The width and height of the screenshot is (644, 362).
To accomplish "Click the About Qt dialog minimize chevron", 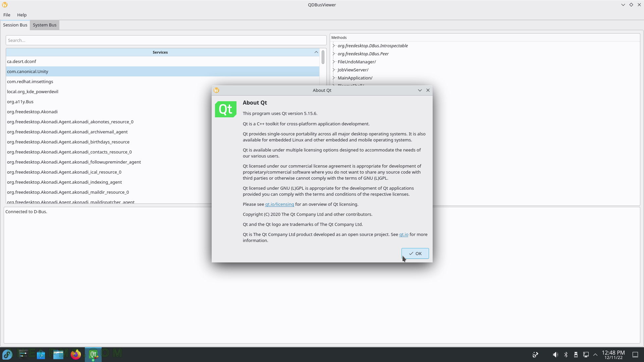I will tap(420, 90).
